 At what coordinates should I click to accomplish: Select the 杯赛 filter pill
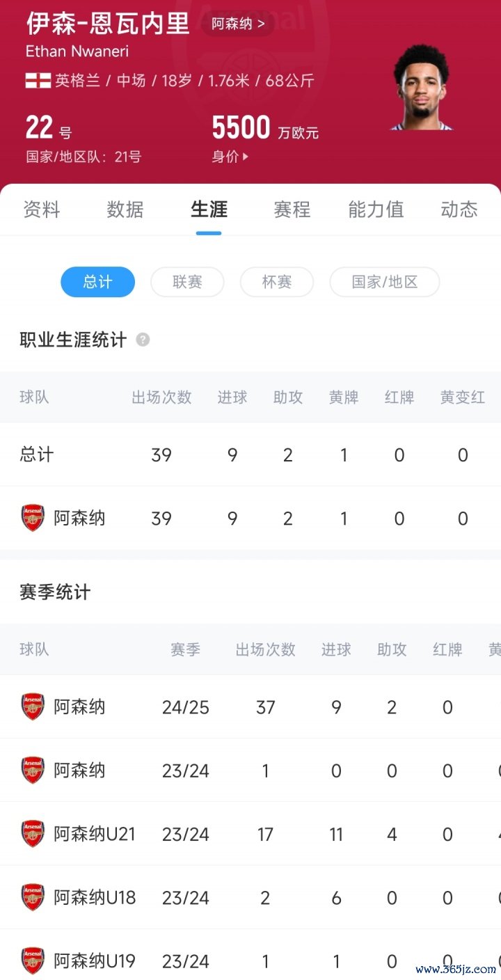(276, 282)
